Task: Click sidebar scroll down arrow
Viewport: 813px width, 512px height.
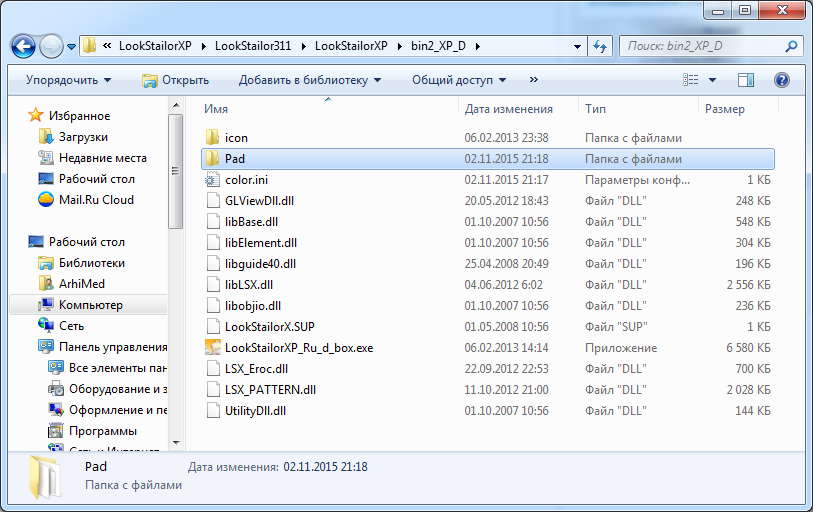Action: point(175,442)
